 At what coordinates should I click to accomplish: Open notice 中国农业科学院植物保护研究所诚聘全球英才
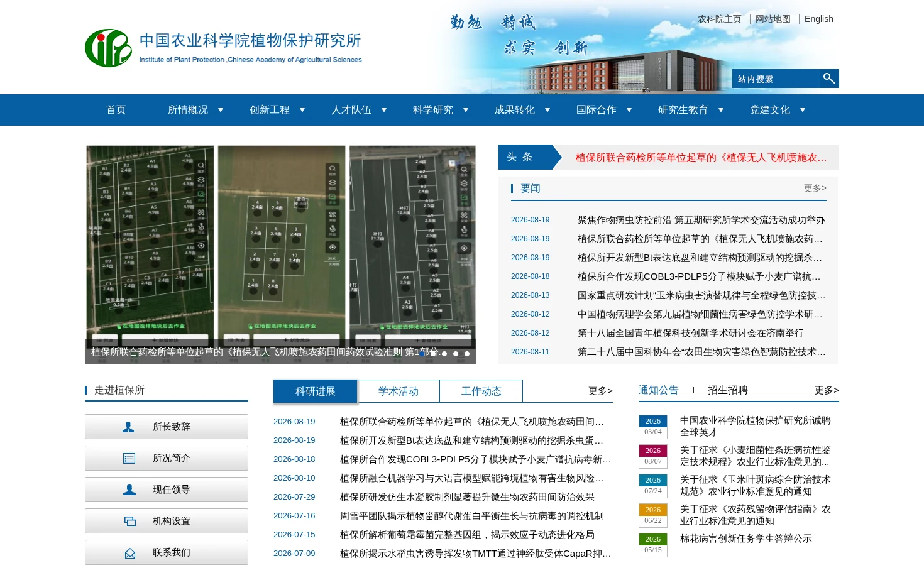756,426
